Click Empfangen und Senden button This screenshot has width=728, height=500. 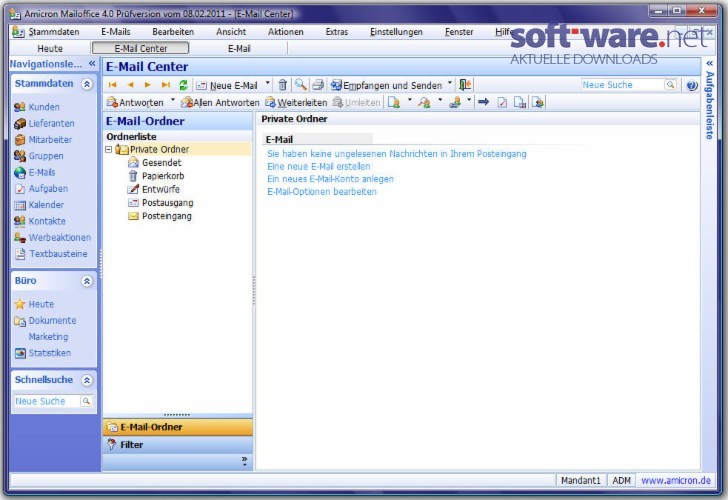tap(387, 85)
